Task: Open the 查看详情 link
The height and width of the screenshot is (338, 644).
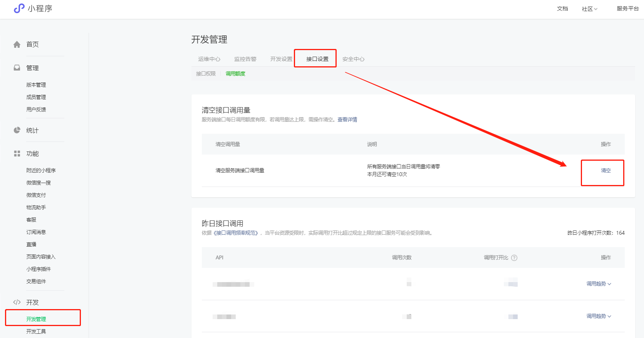Action: point(347,119)
